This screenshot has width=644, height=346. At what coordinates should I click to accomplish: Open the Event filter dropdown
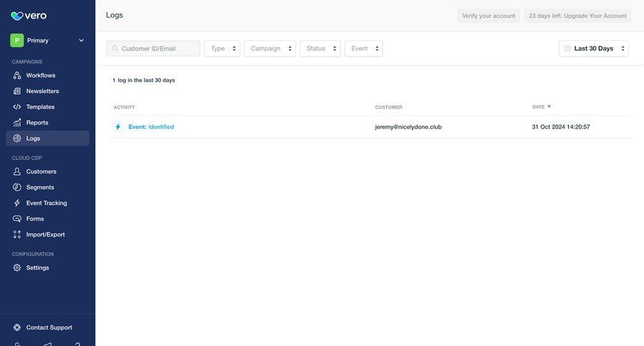pyautogui.click(x=364, y=49)
